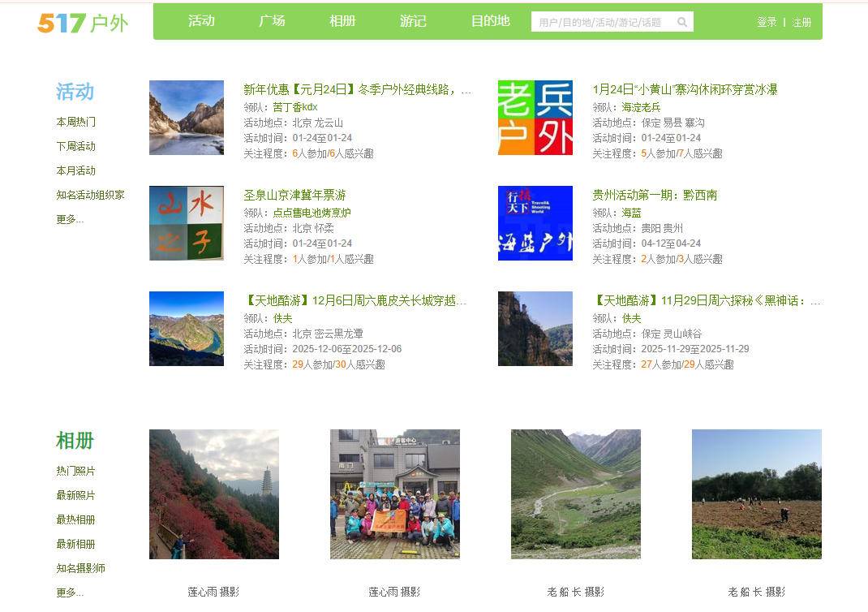Click the search input field
The image size is (868, 612).
(604, 21)
